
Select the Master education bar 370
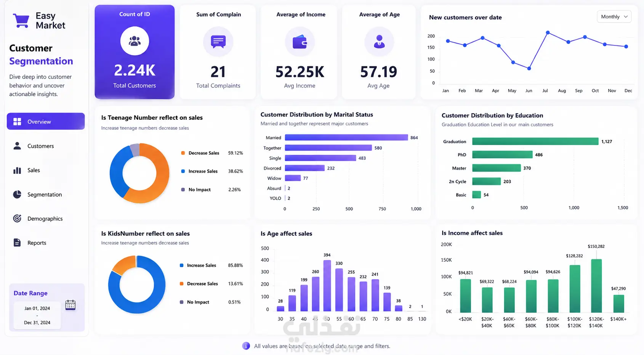pos(497,168)
